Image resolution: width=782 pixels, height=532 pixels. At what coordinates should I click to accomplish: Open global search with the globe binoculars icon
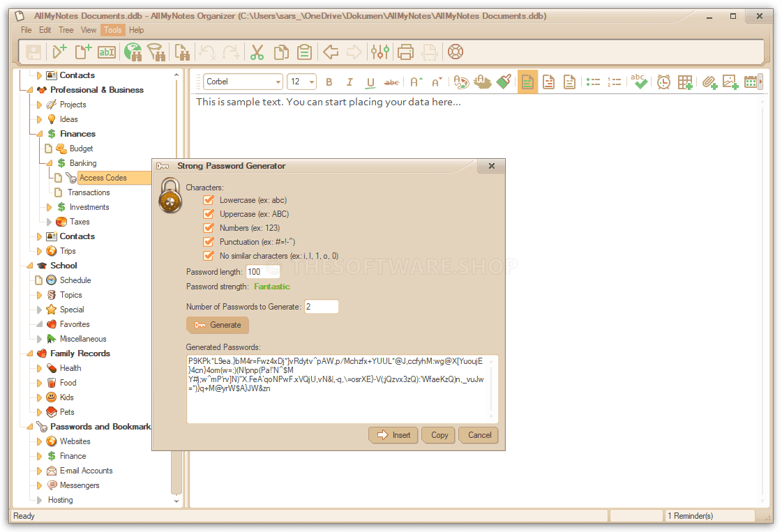coord(133,52)
